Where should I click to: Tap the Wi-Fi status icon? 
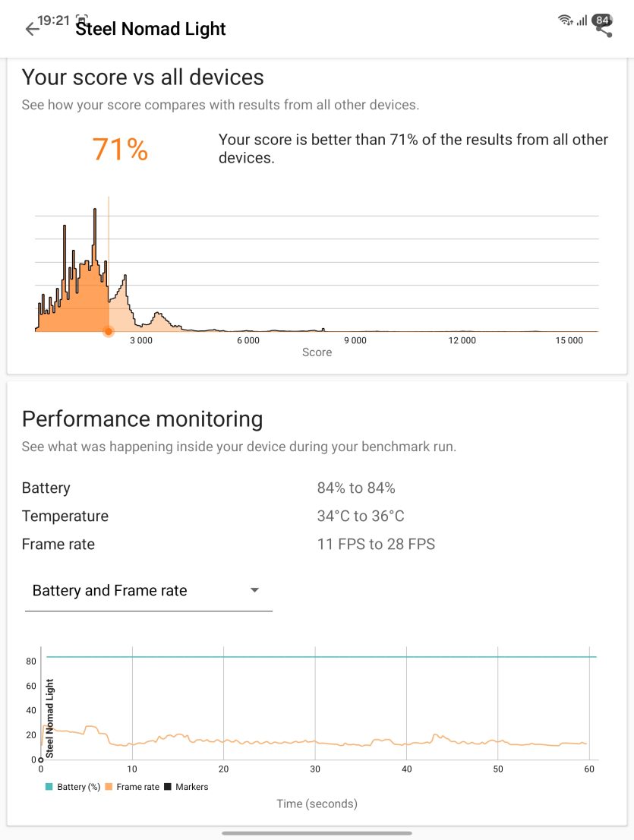tap(565, 21)
